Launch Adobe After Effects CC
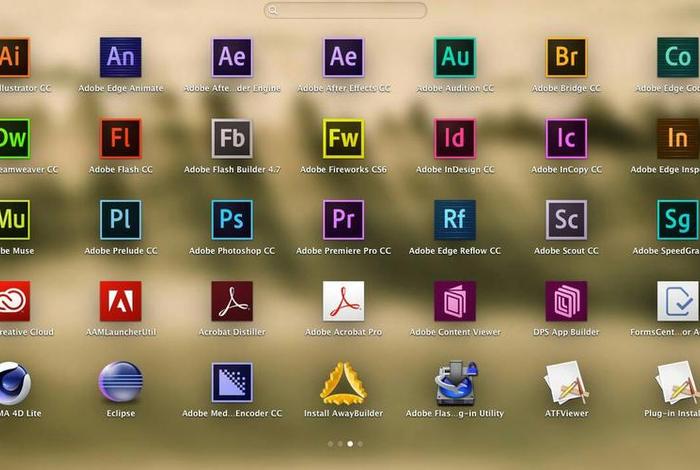The height and width of the screenshot is (470, 700). (343, 57)
